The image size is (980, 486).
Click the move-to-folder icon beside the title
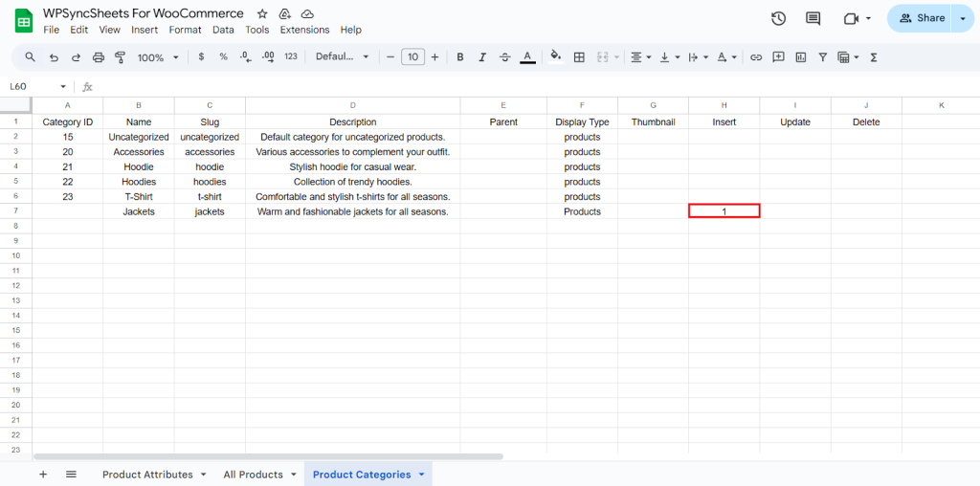(x=284, y=13)
